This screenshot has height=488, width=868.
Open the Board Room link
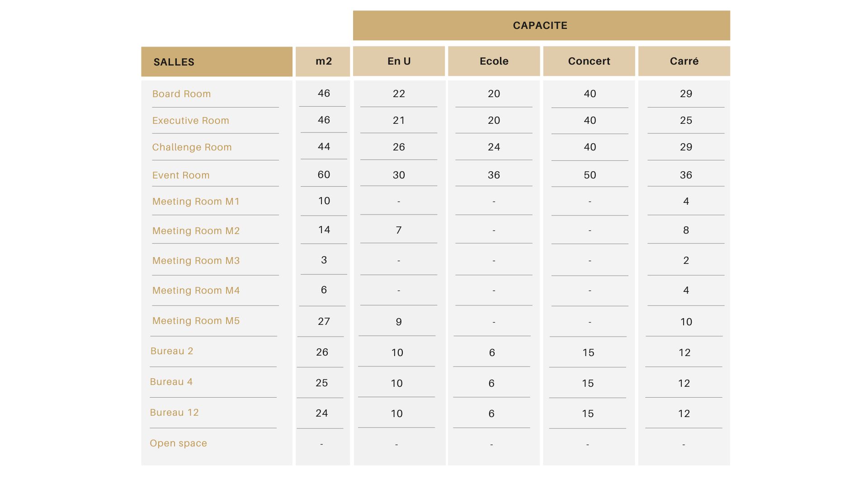coord(181,94)
